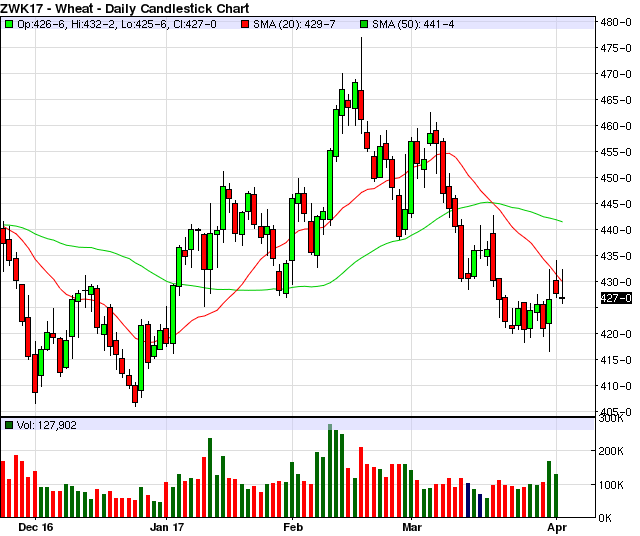Click the 430-0 price axis label
Image resolution: width=640 pixels, height=536 pixels.
616,282
